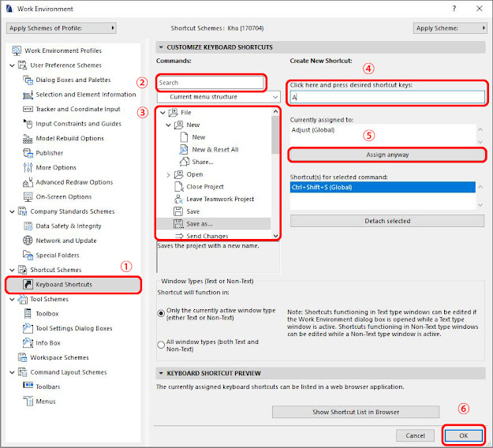
Task: Click the Cancel button
Action: (415, 435)
